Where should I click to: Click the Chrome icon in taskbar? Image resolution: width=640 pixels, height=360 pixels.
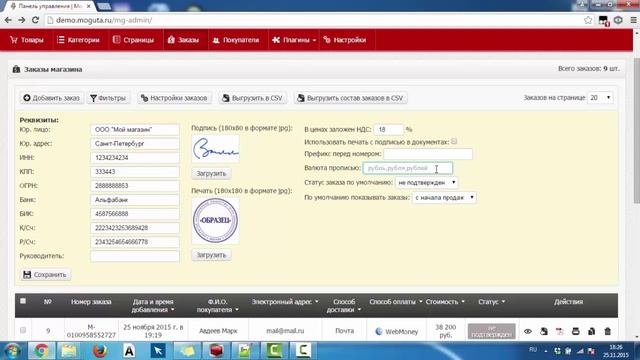pyautogui.click(x=41, y=351)
